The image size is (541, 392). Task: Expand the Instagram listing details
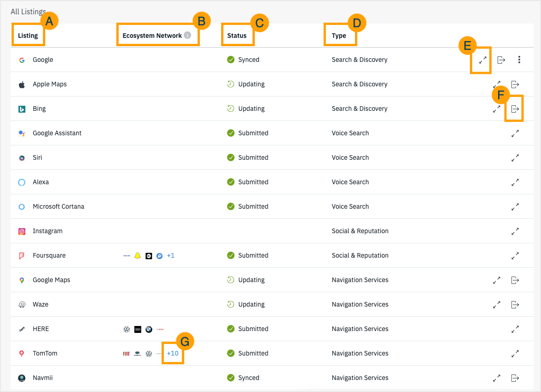click(515, 231)
